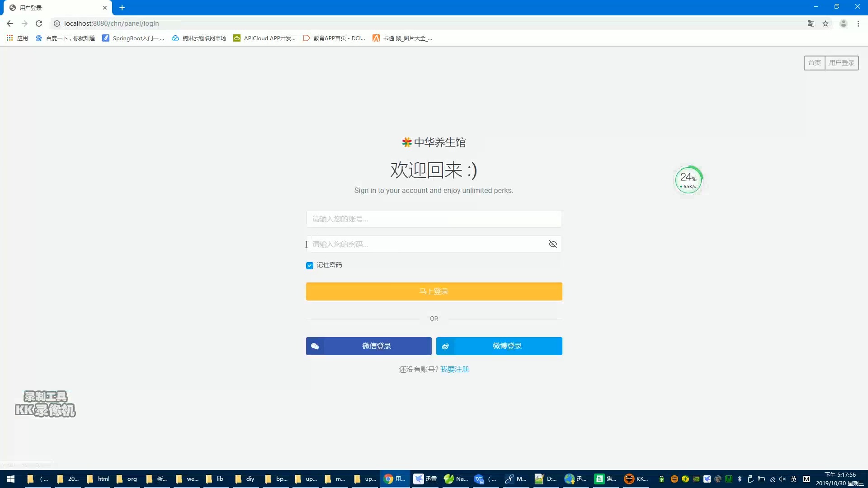
Task: Open the translate page icon
Action: click(x=811, y=23)
